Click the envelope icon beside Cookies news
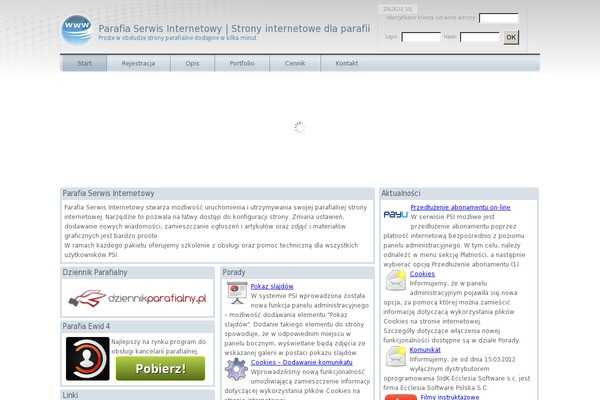Image resolution: width=600 pixels, height=400 pixels. (x=396, y=281)
